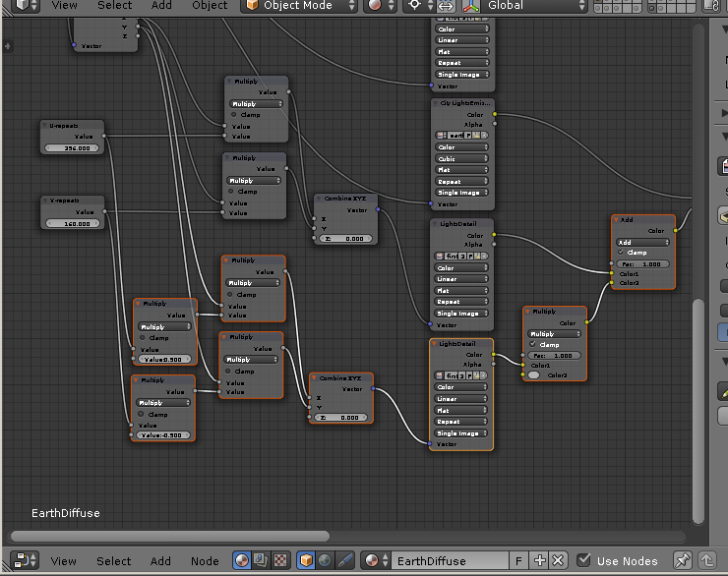Toggle fake user F for EarthDiffuse material
Screen dimensions: 728x576
click(519, 560)
